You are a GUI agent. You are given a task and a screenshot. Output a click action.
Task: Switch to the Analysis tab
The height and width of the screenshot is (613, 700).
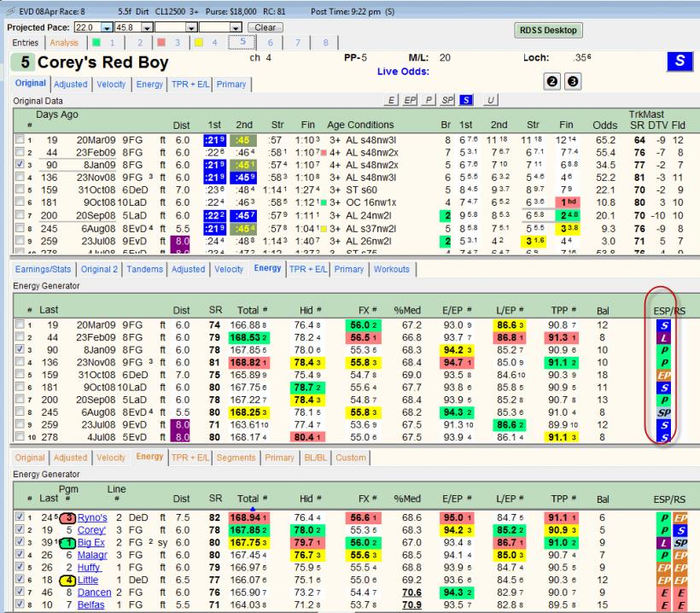64,43
